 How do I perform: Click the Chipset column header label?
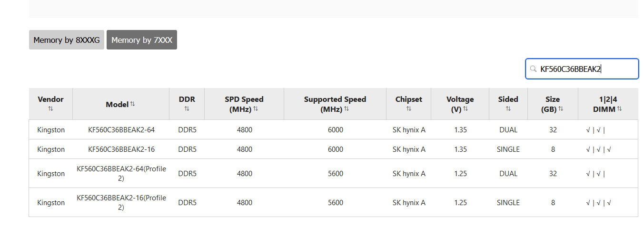409,99
